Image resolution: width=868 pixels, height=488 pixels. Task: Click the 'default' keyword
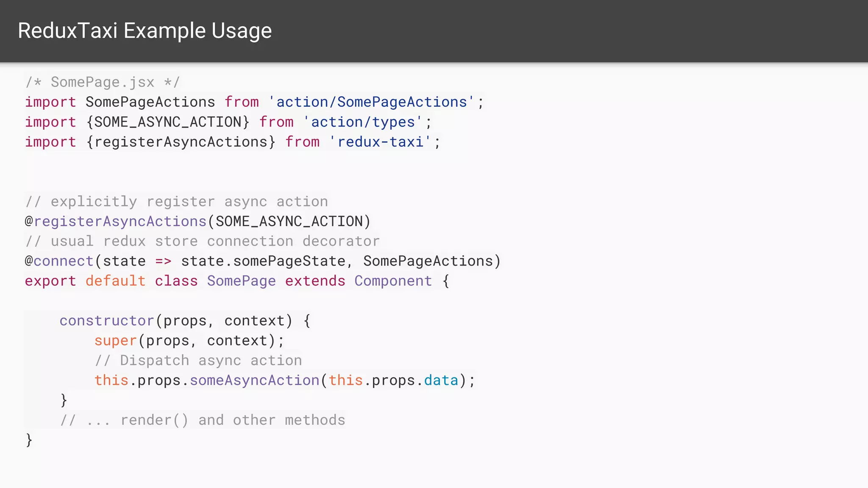click(116, 281)
